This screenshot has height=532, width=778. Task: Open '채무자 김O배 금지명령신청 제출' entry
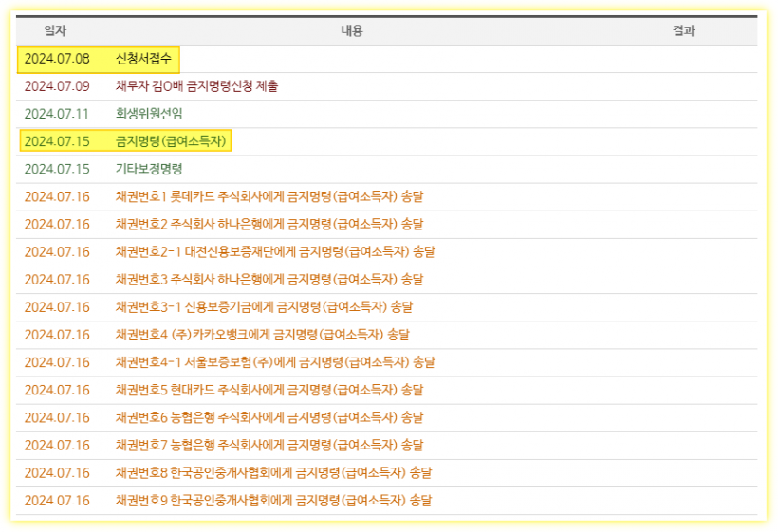pyautogui.click(x=196, y=86)
